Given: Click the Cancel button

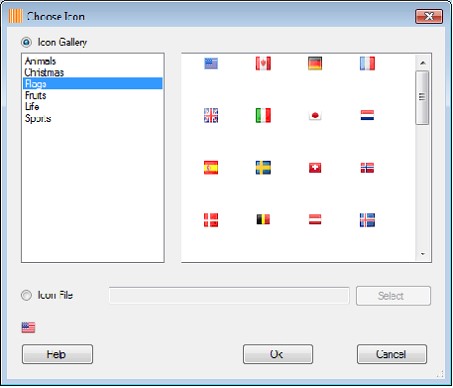Looking at the screenshot, I should pyautogui.click(x=392, y=354).
